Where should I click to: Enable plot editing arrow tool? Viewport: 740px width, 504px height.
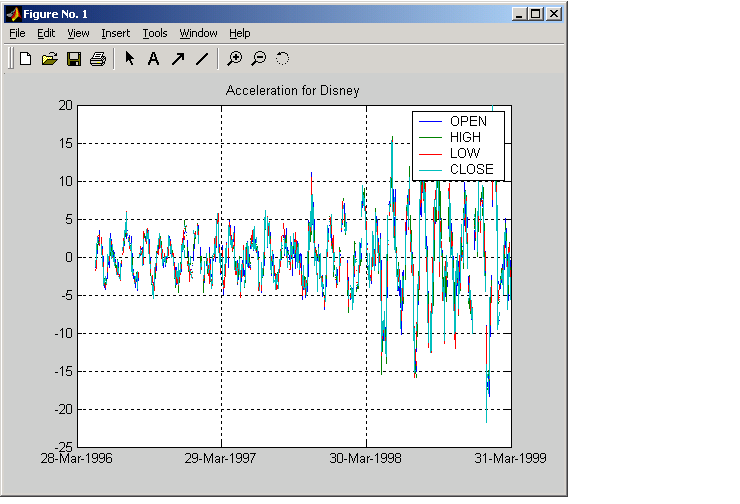tap(130, 59)
